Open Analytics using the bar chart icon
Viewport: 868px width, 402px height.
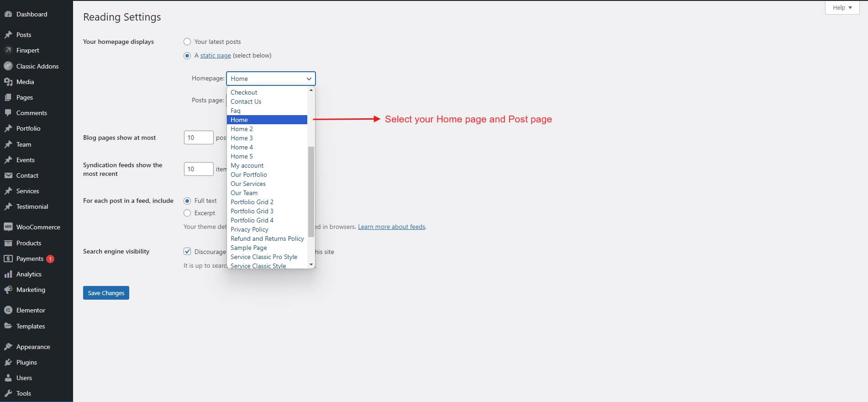pos(8,274)
